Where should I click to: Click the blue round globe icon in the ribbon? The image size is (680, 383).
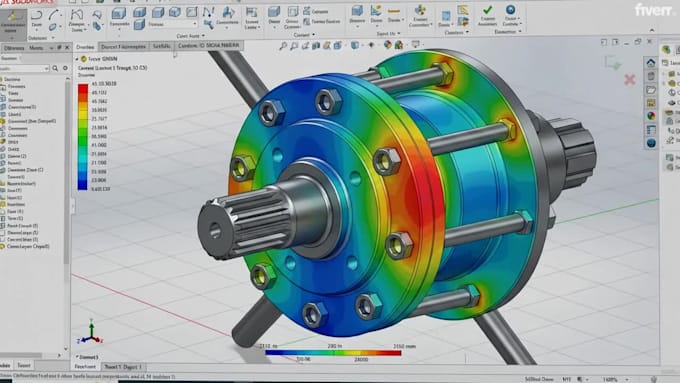coord(510,10)
